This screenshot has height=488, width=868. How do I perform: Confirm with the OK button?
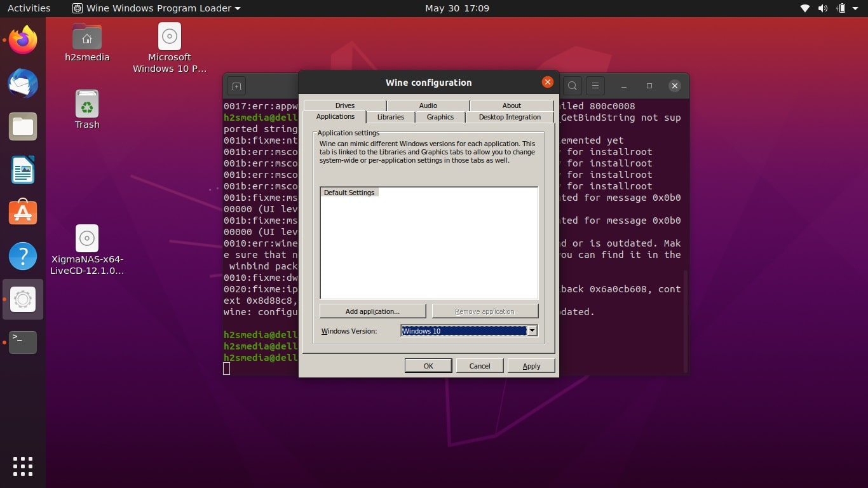[428, 366]
